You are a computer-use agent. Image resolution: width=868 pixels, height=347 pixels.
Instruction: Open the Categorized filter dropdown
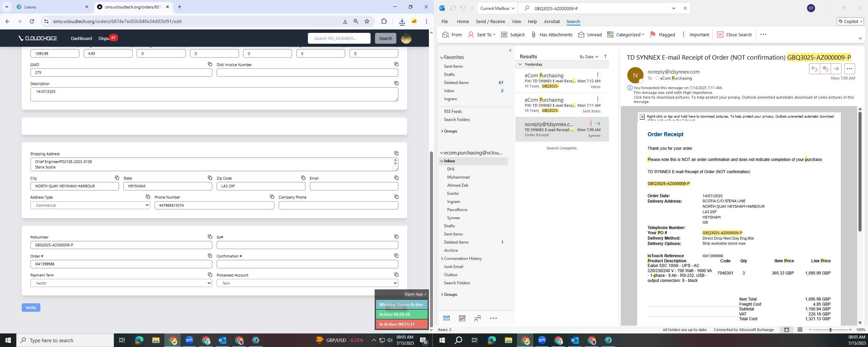626,35
